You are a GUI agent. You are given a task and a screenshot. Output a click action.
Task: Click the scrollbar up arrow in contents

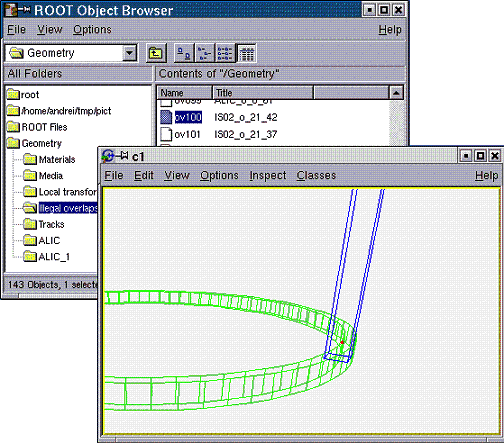(396, 93)
